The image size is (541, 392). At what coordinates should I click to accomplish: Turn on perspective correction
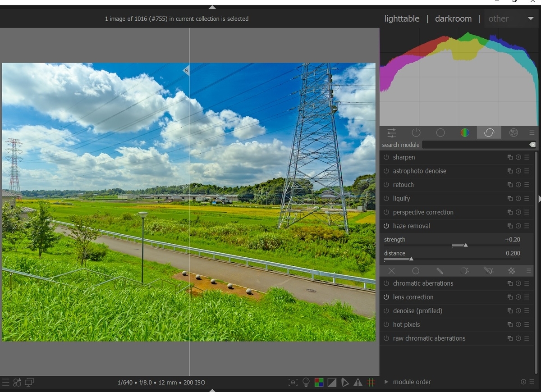386,212
